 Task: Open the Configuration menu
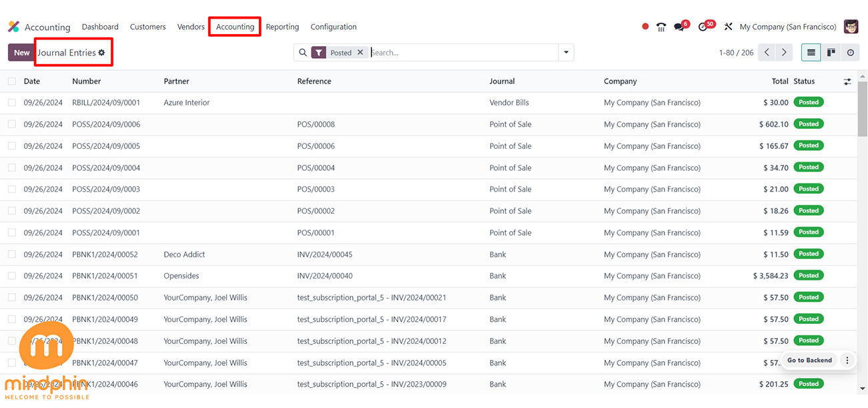tap(334, 27)
